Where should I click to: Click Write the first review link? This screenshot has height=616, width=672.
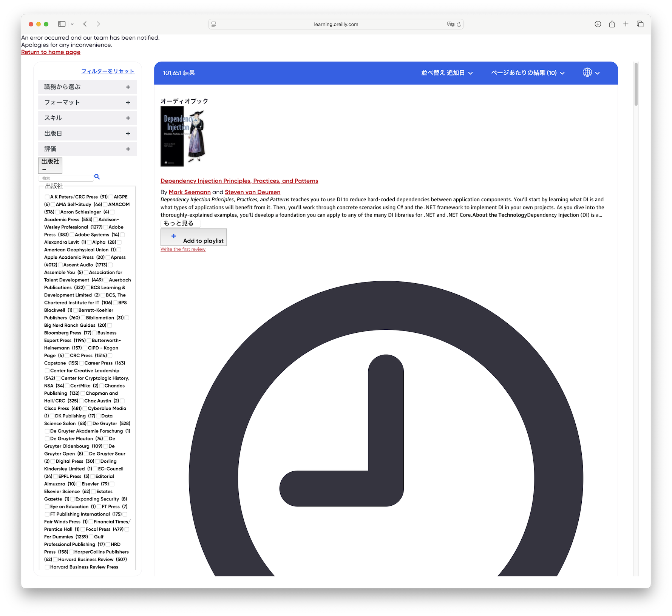coord(183,249)
